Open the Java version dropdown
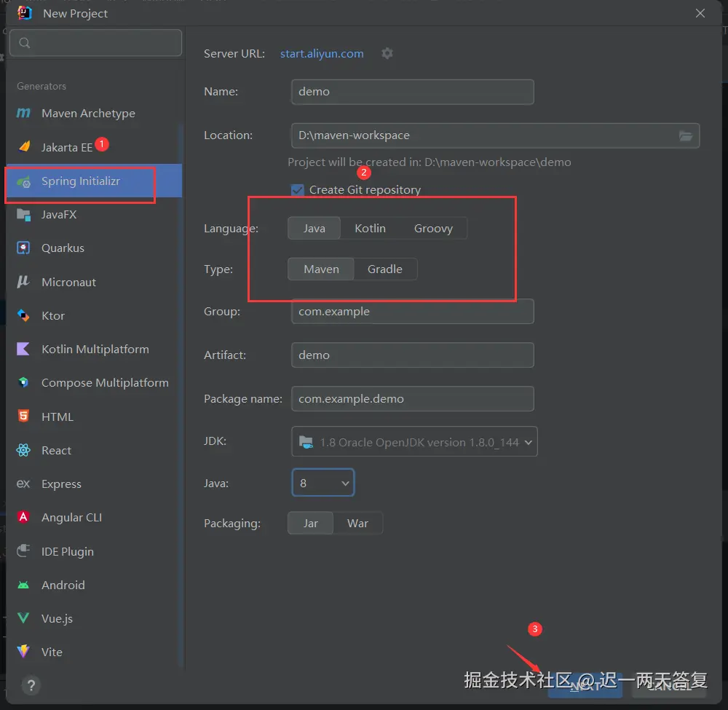728x710 pixels. (x=323, y=483)
